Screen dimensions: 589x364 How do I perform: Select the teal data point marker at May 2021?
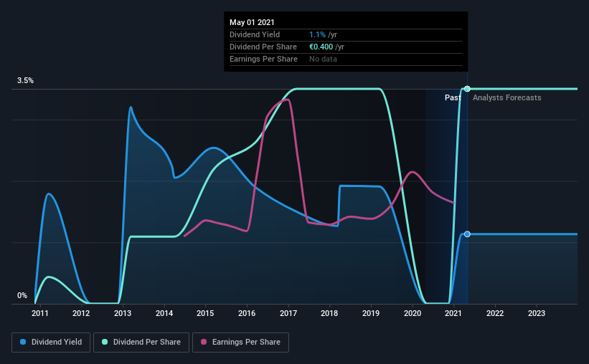(x=467, y=89)
